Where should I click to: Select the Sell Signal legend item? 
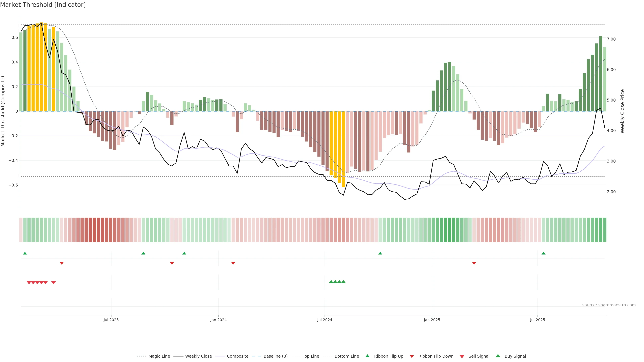[x=479, y=356]
